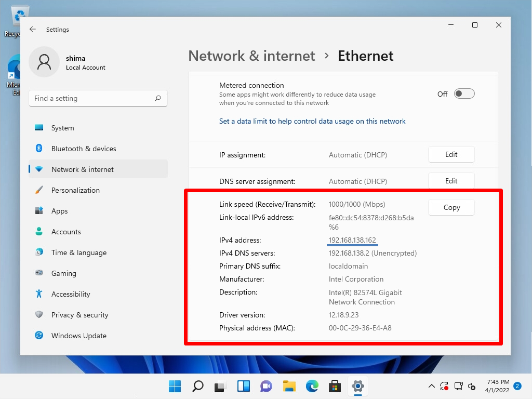Open Bluetooth & devices settings
The image size is (532, 399).
point(98,149)
